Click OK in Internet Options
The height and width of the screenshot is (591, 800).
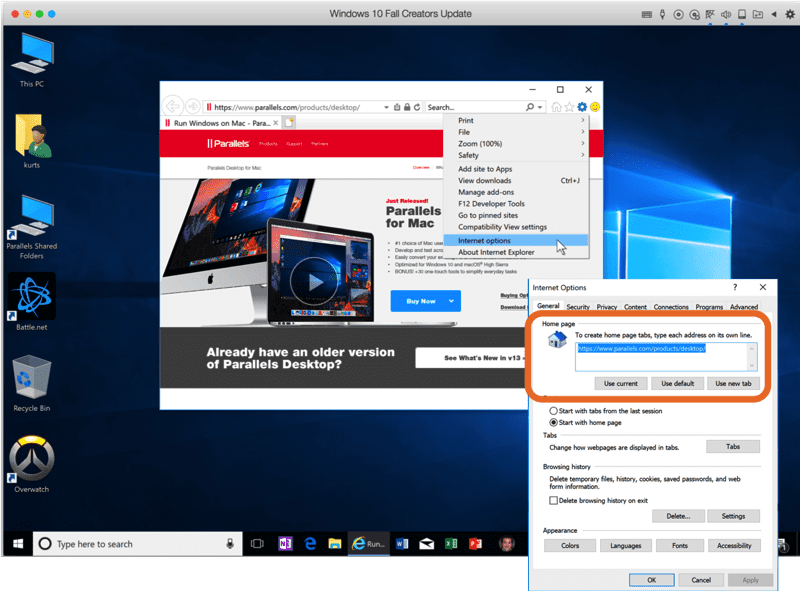coord(652,580)
